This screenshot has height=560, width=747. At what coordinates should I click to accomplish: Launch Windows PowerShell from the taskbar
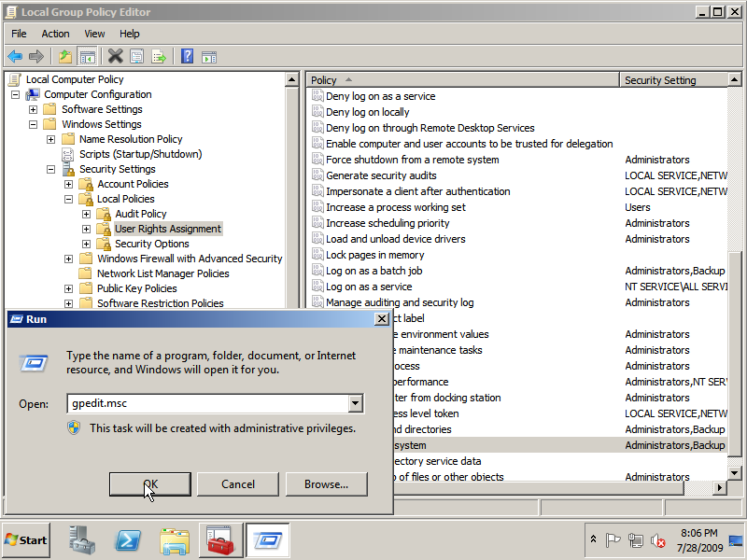(x=128, y=540)
